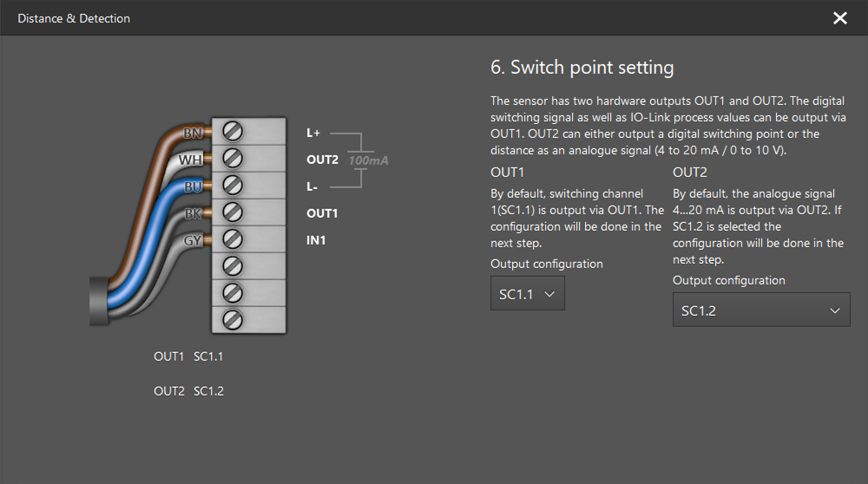Close the Distance & Detection dialog
Screen dimensions: 868x484
tap(839, 18)
